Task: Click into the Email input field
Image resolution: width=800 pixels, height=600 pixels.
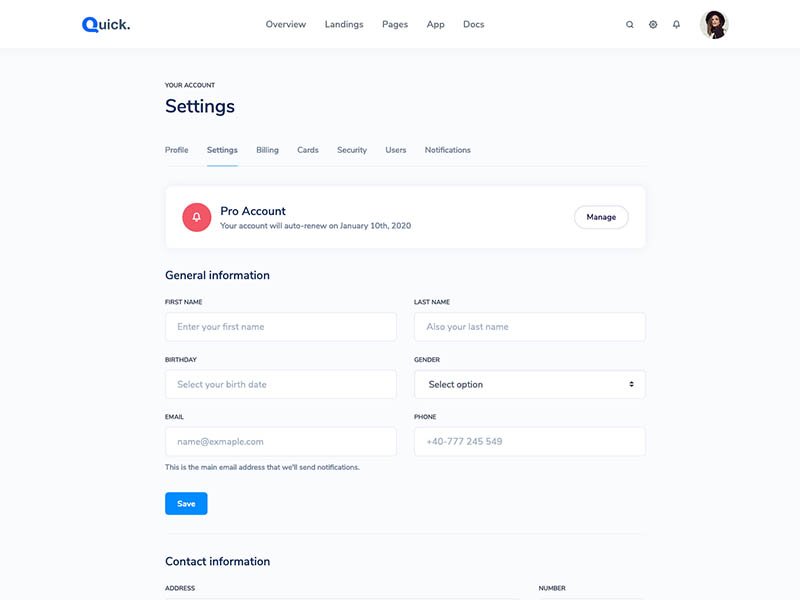Action: coord(280,441)
